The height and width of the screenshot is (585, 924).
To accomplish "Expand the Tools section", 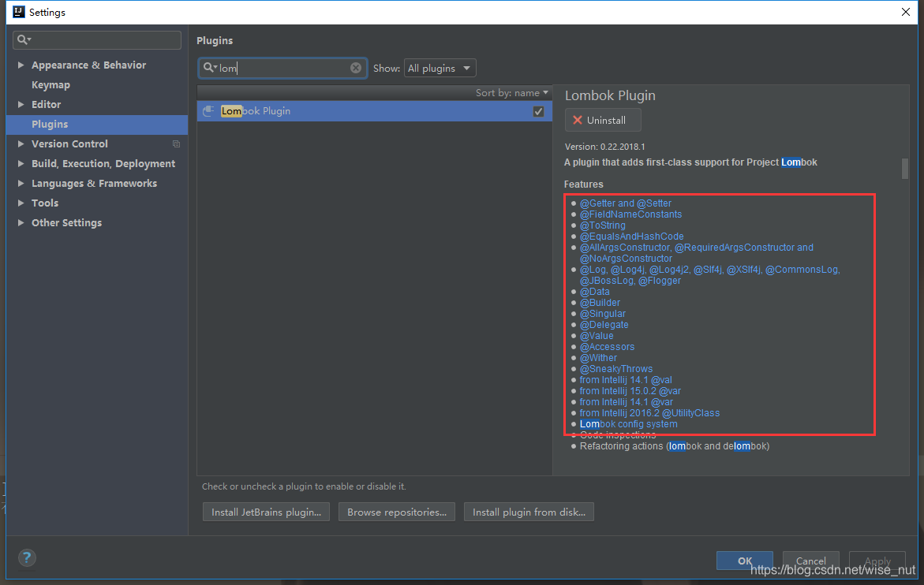I will [21, 203].
